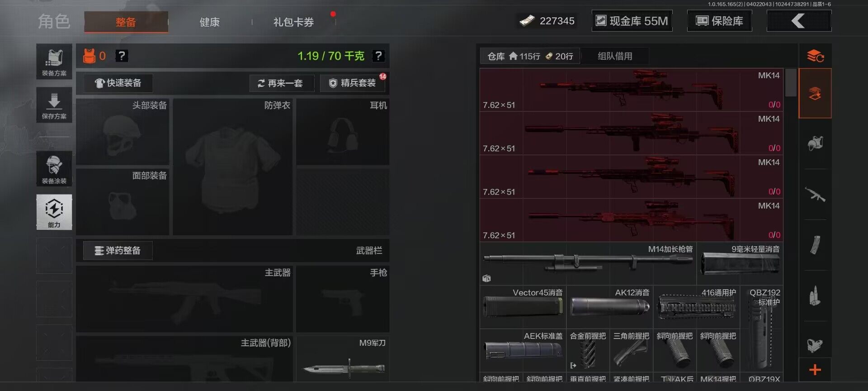Select the 合金前握把 foregrip item
This screenshot has width=868, height=391.
[588, 350]
